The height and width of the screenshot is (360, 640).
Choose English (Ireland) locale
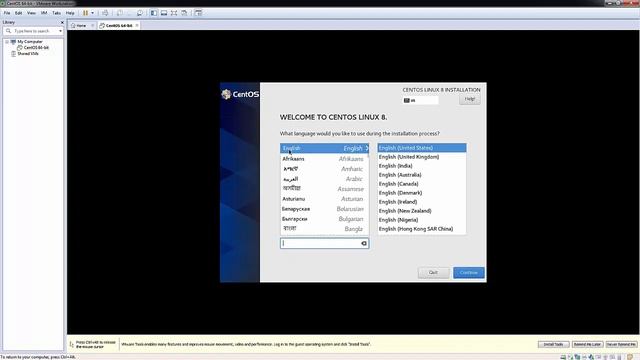pos(422,202)
